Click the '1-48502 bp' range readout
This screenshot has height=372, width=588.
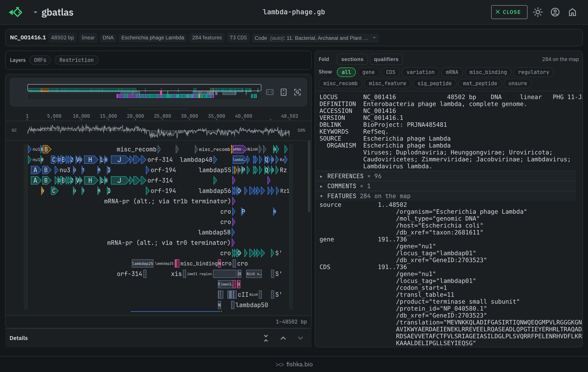(x=291, y=322)
